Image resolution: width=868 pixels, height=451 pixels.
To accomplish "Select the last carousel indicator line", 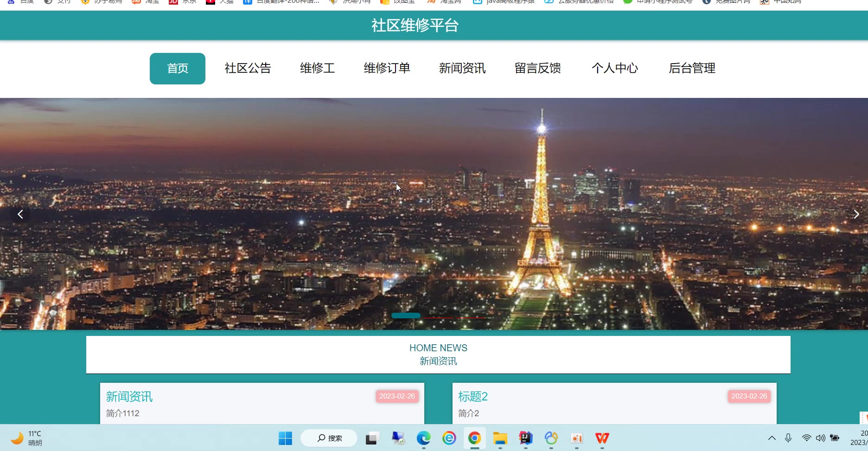I will 471,318.
